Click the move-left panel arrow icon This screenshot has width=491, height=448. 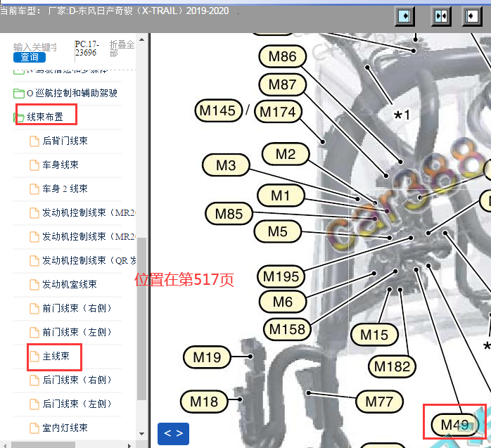point(472,16)
